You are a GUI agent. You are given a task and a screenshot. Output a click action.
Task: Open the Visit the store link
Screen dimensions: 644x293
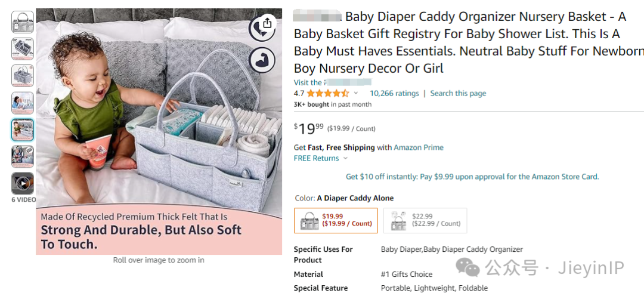pos(333,82)
